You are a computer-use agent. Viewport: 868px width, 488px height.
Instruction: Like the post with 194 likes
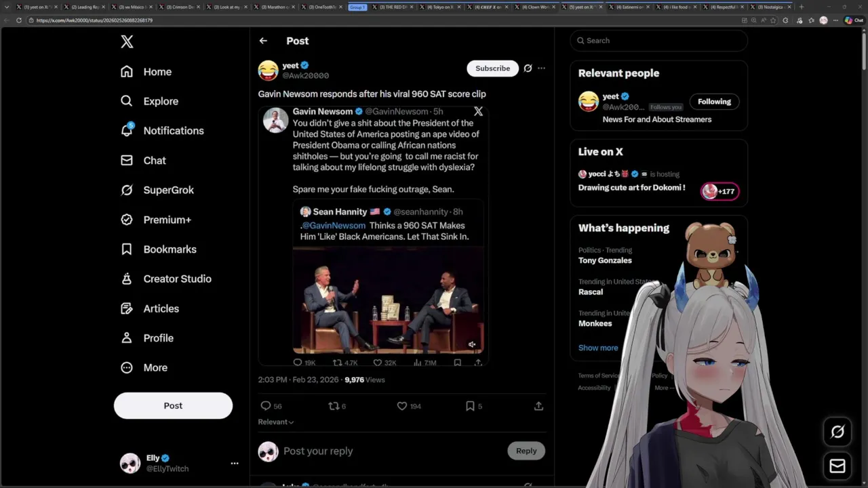(401, 406)
